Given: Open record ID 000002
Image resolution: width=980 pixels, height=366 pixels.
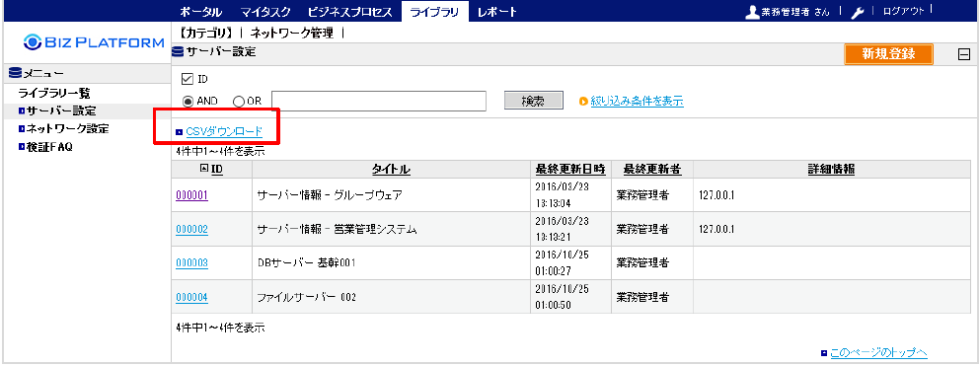Looking at the screenshot, I should 191,229.
